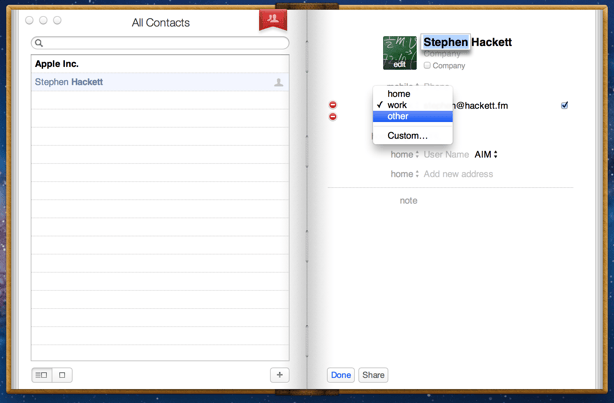
Task: Click the Add new address field
Action: [458, 174]
